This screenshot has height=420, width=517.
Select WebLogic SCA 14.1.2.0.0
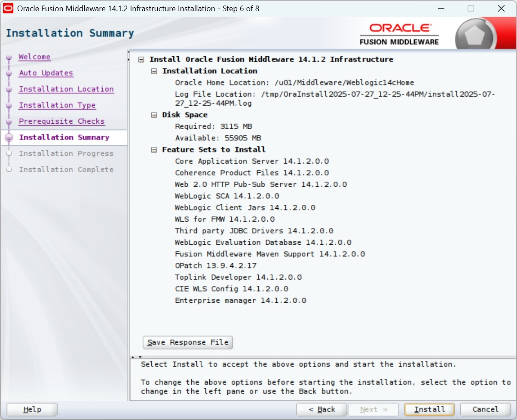[x=227, y=196]
